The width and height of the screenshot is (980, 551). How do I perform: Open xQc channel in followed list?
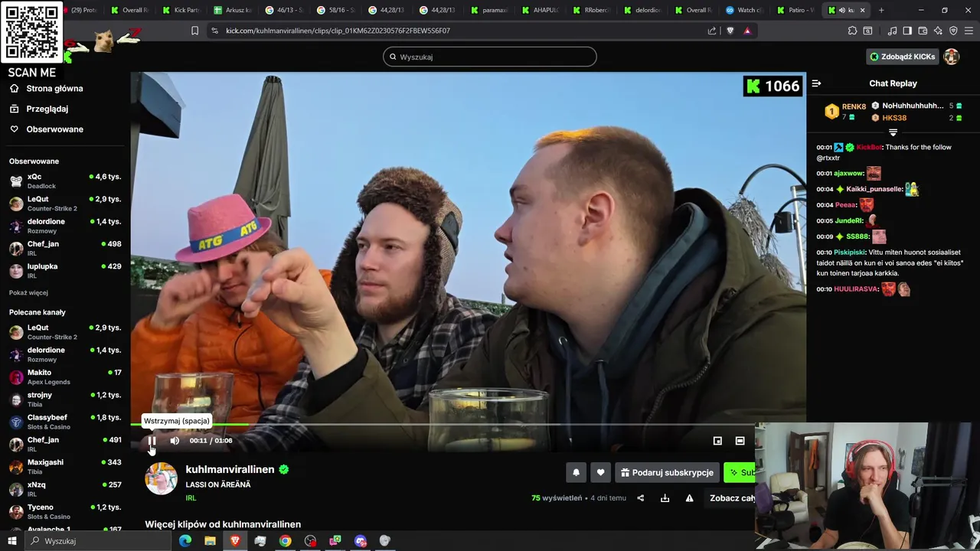[64, 181]
